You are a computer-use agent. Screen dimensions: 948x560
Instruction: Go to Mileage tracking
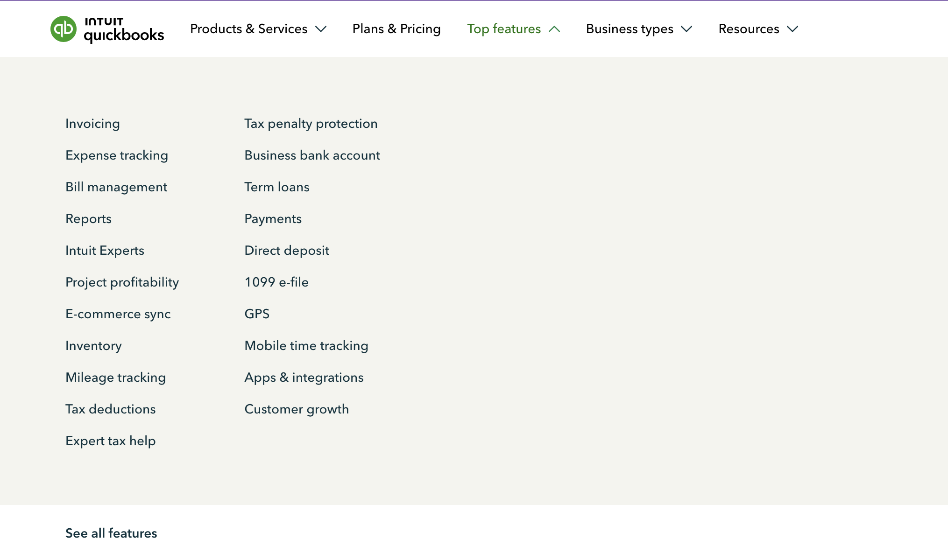115,378
